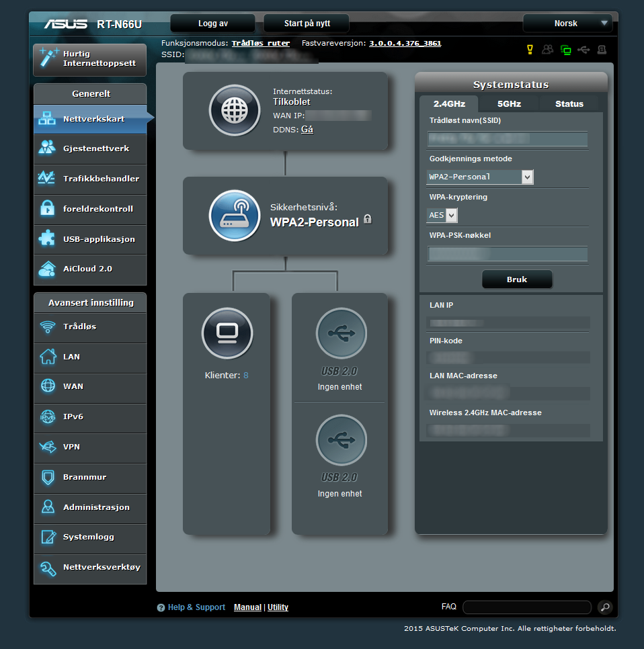Click the Logg av button
This screenshot has height=649, width=644.
click(x=213, y=23)
